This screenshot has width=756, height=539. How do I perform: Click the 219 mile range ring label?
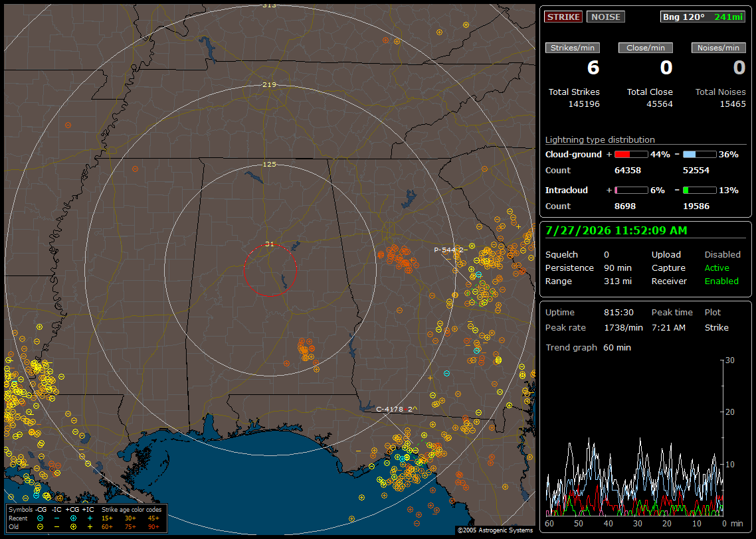click(x=270, y=84)
